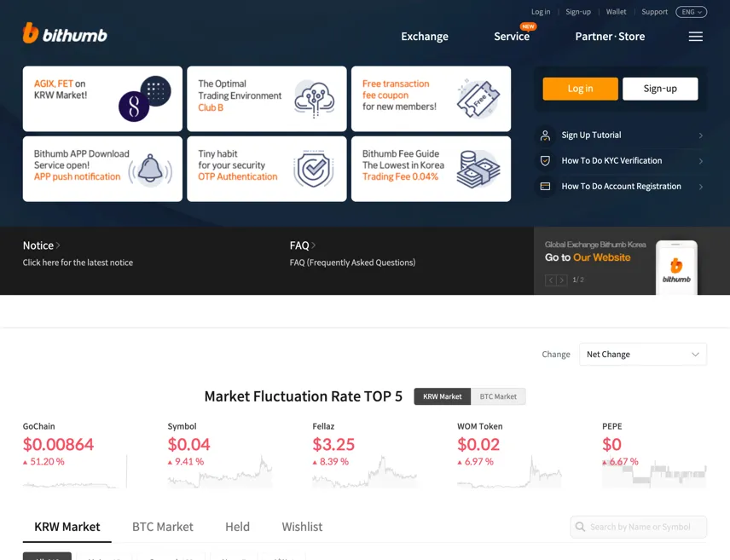Click the 'Go to Our Website' banner text
The image size is (730, 560).
pos(588,257)
